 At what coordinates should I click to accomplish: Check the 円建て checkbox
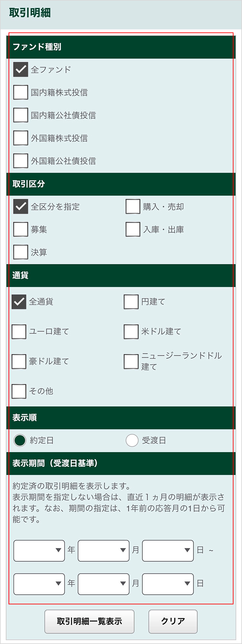(x=131, y=302)
